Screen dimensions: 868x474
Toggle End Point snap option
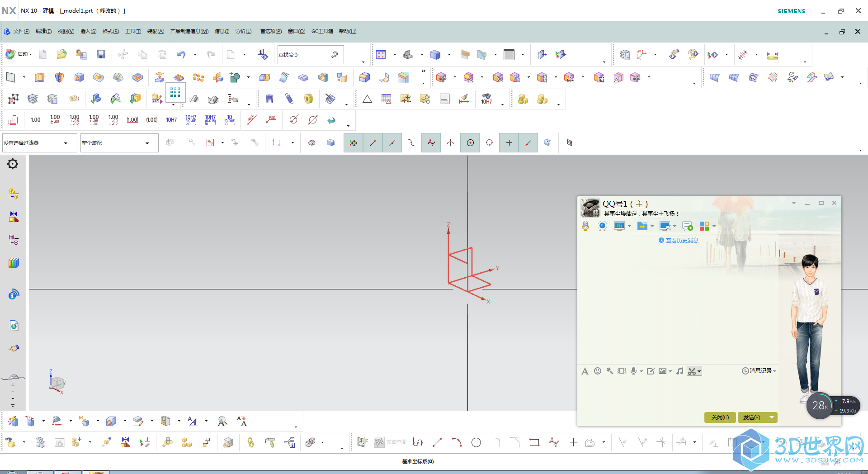pos(373,143)
